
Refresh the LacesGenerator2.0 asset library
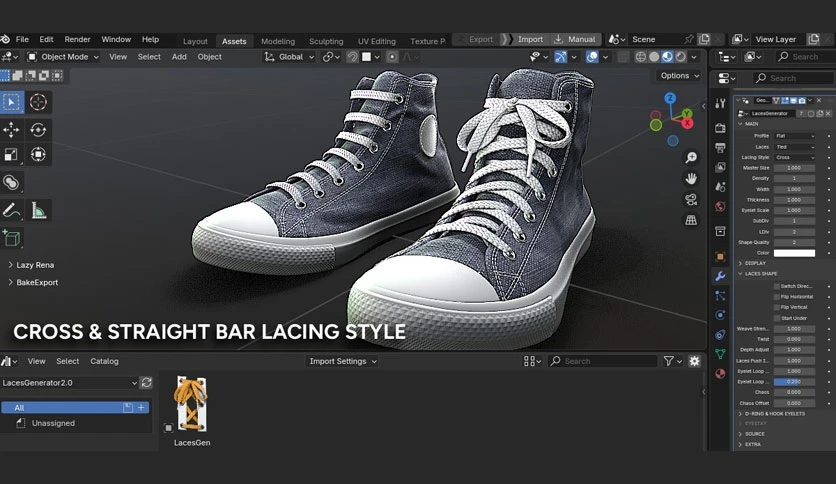tap(146, 383)
